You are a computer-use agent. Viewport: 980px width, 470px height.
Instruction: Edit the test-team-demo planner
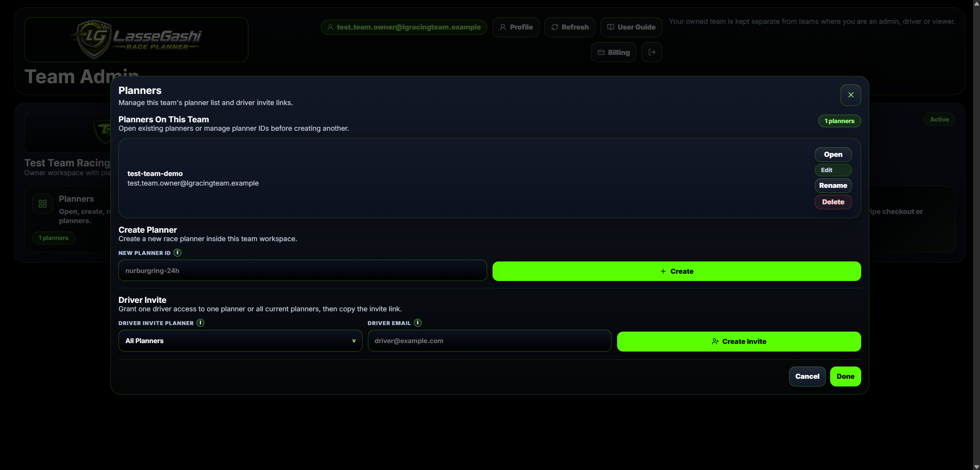pyautogui.click(x=833, y=170)
